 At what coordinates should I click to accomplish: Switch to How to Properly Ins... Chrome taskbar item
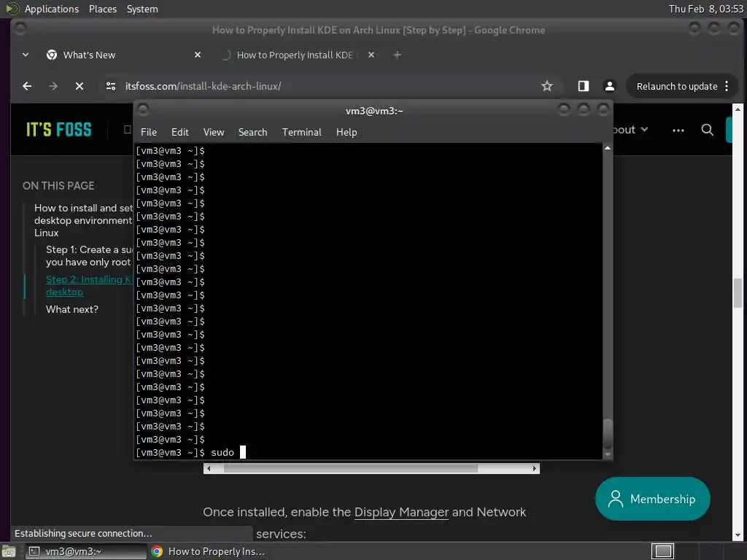(x=208, y=551)
